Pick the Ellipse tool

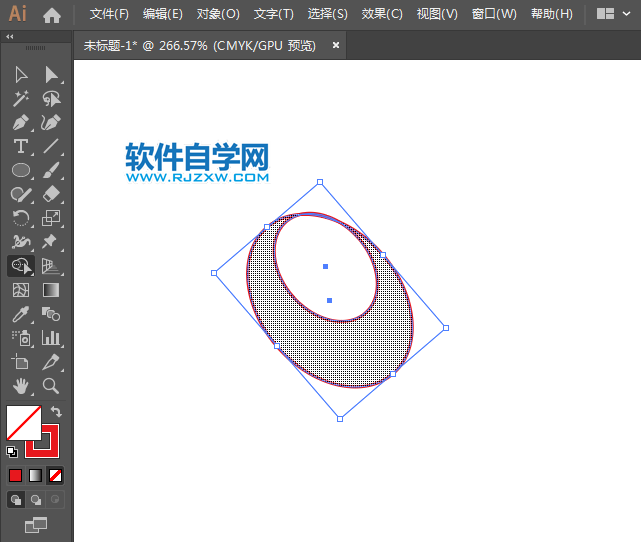click(20, 171)
